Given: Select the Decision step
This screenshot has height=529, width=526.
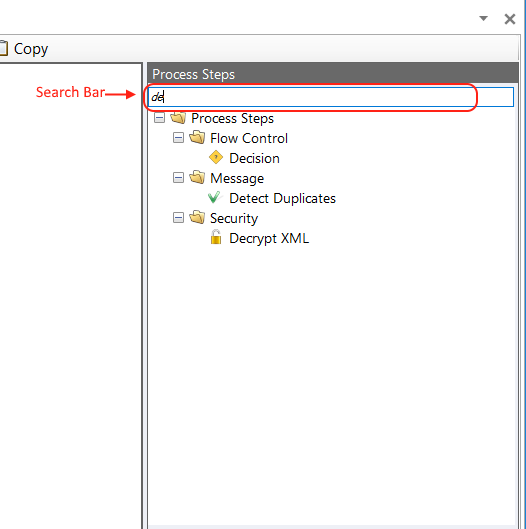Looking at the screenshot, I should tap(254, 158).
